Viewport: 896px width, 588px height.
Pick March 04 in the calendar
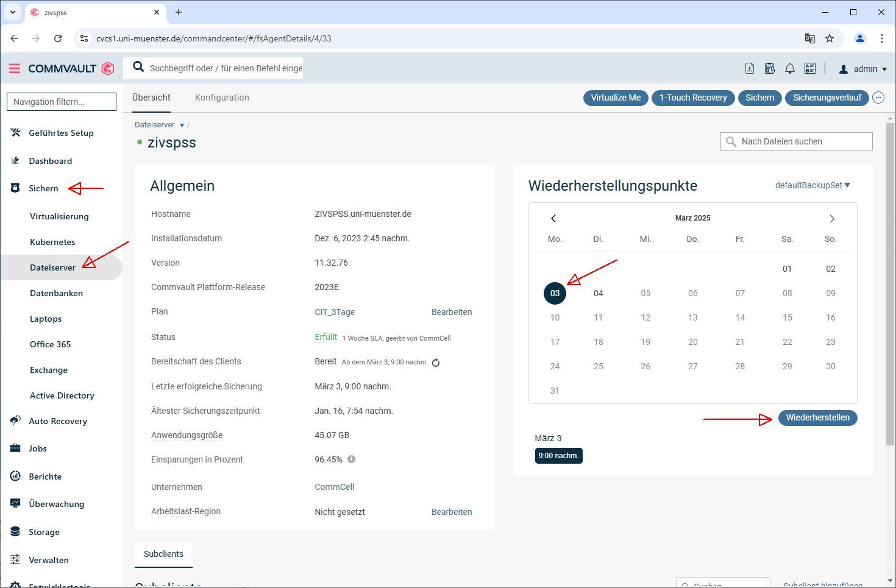(x=598, y=293)
